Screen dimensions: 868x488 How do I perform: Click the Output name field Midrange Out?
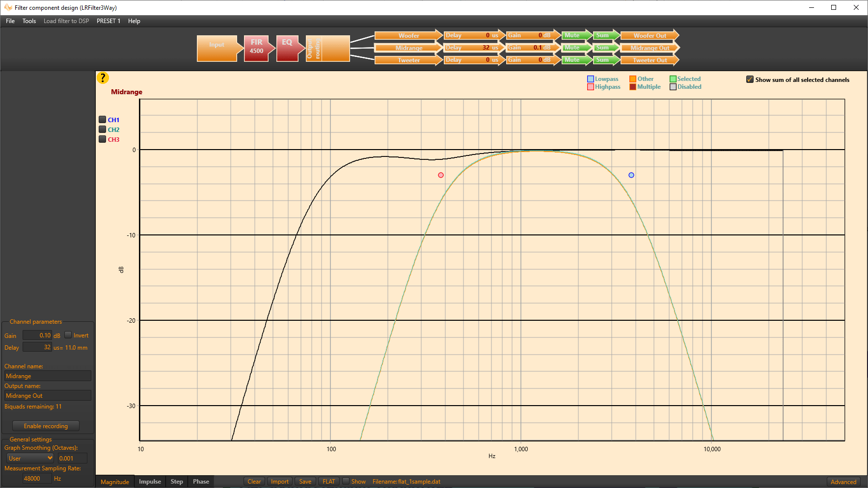pos(48,395)
